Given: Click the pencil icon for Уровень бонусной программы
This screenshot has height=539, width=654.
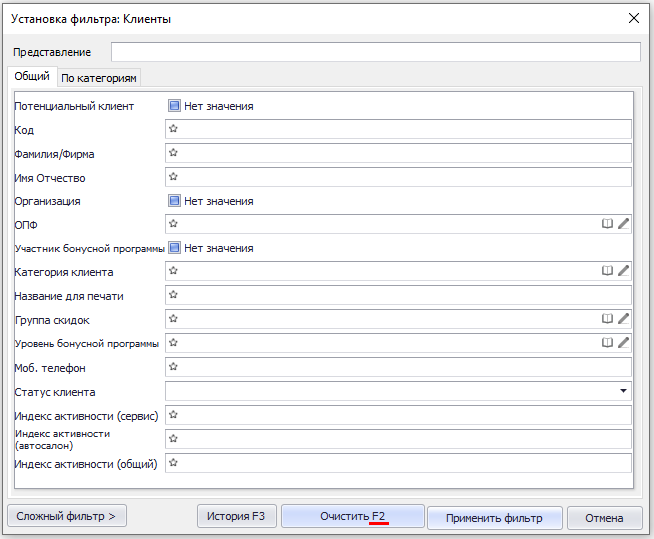Looking at the screenshot, I should click(x=623, y=343).
